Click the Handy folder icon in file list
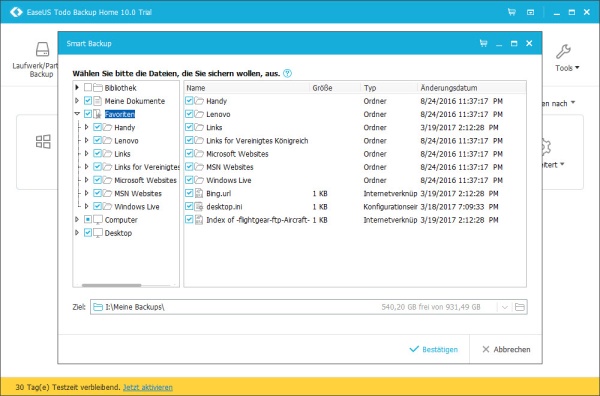Screen dimensions: 600x396 pyautogui.click(x=199, y=101)
